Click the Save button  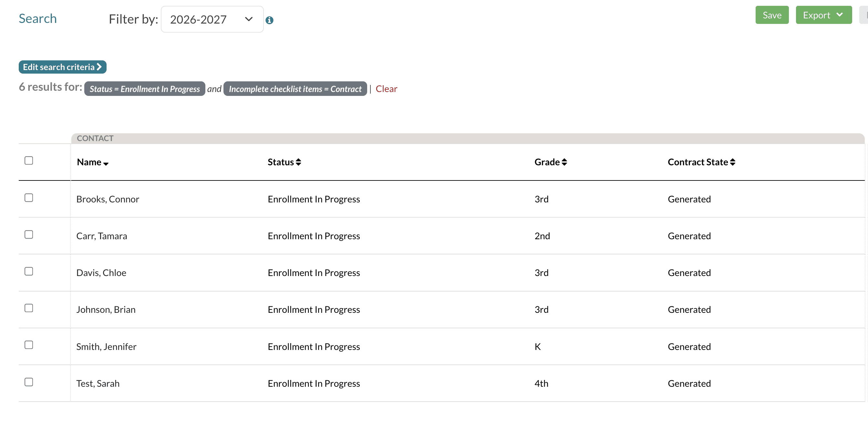tap(772, 15)
